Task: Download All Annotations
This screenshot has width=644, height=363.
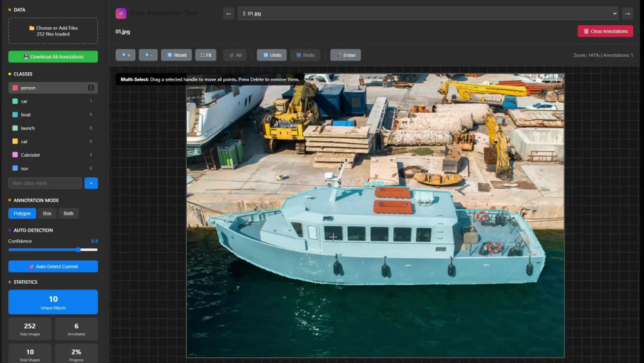Action: pos(53,57)
